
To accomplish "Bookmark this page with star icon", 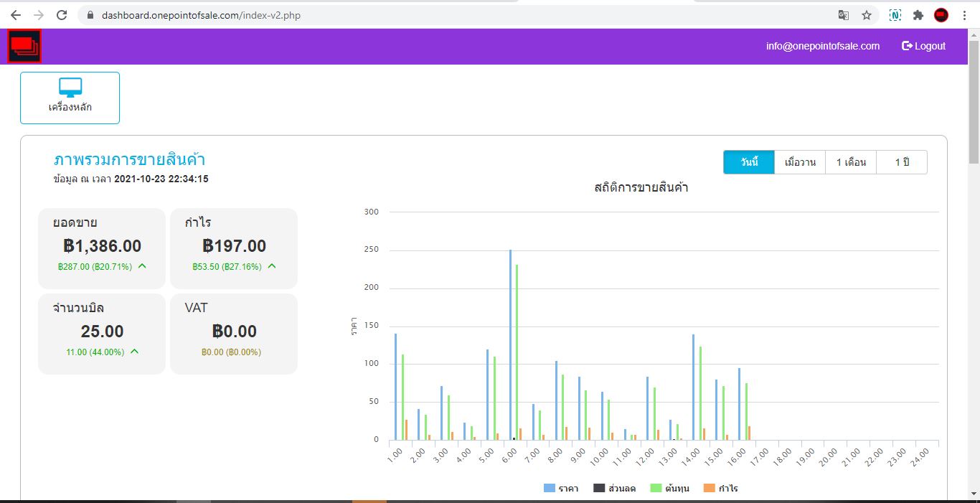I will [x=867, y=15].
